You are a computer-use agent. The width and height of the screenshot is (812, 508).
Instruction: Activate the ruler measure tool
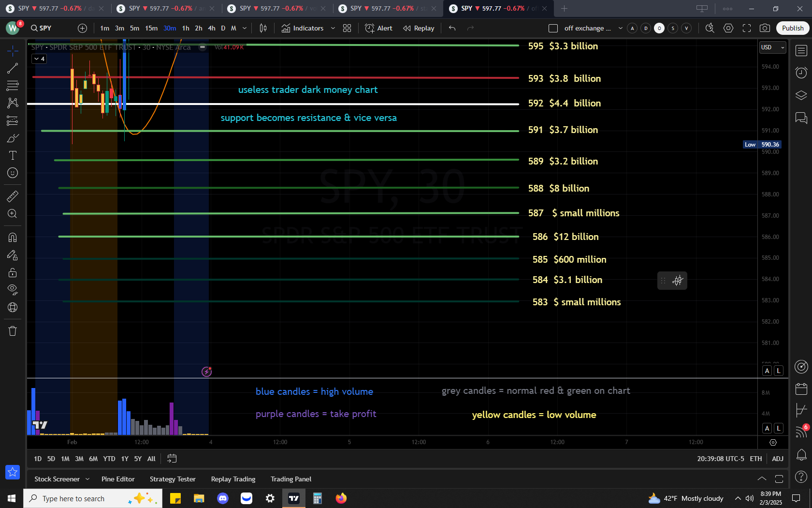coord(13,196)
